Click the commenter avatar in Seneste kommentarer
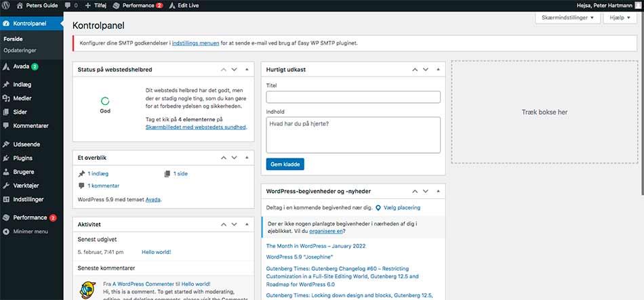The width and height of the screenshot is (644, 300). [87, 290]
